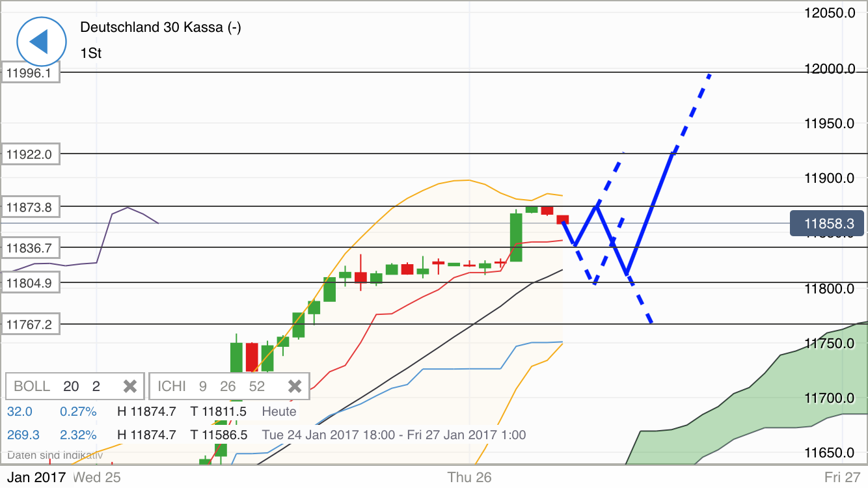Click the 11996.1 price level label
This screenshot has width=868, height=488.
29,73
